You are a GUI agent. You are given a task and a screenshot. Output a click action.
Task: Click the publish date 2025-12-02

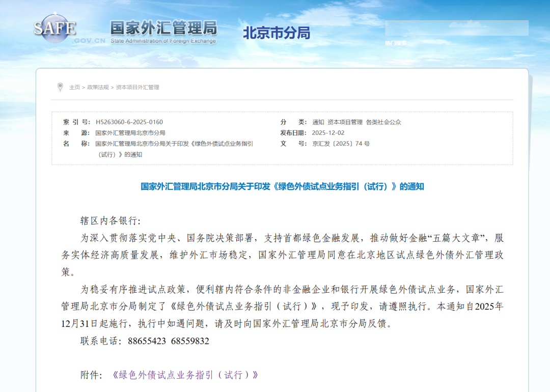click(328, 133)
